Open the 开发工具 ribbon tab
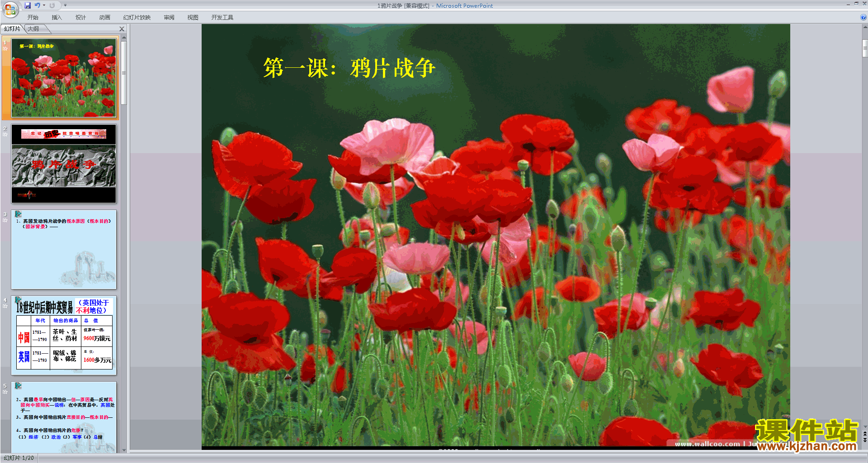 pos(222,18)
